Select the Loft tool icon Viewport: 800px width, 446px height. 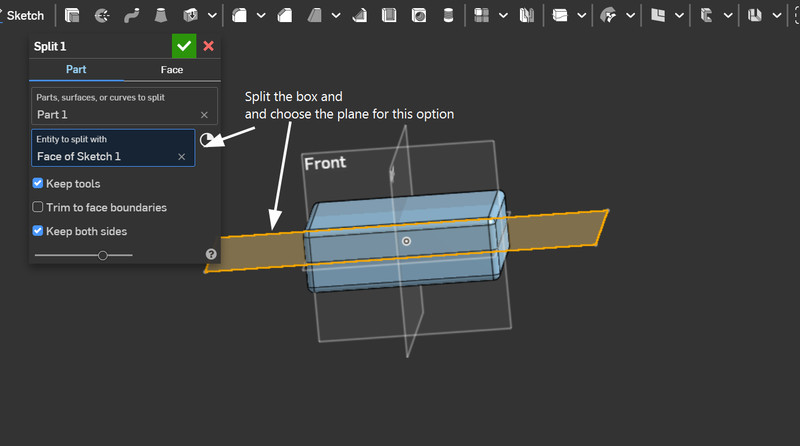161,16
